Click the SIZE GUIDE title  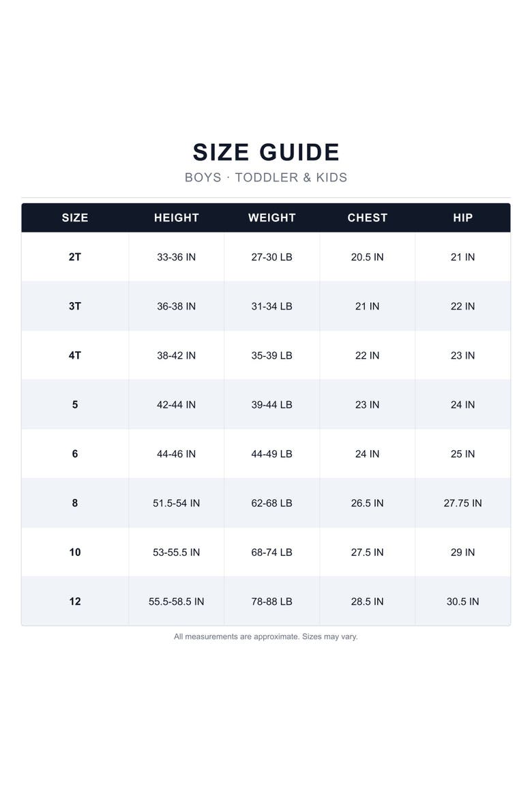pyautogui.click(x=266, y=152)
